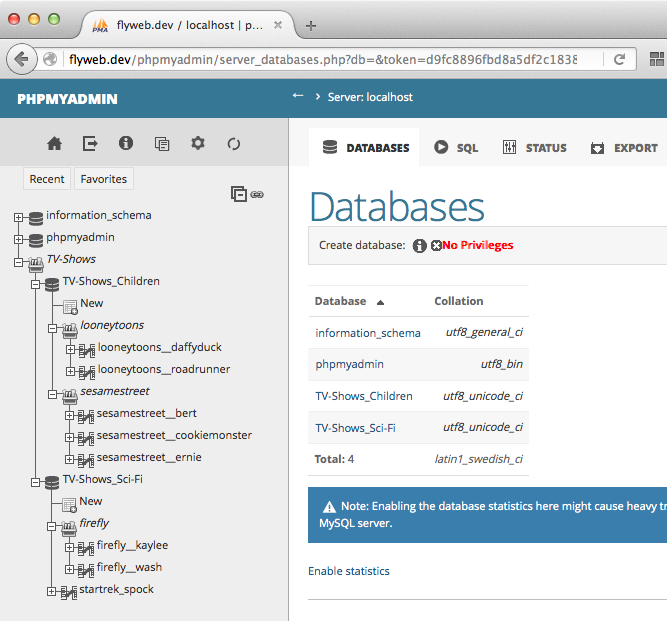The width and height of the screenshot is (667, 621).
Task: Open TV-Shows_Children link in databases table
Action: pyautogui.click(x=364, y=396)
